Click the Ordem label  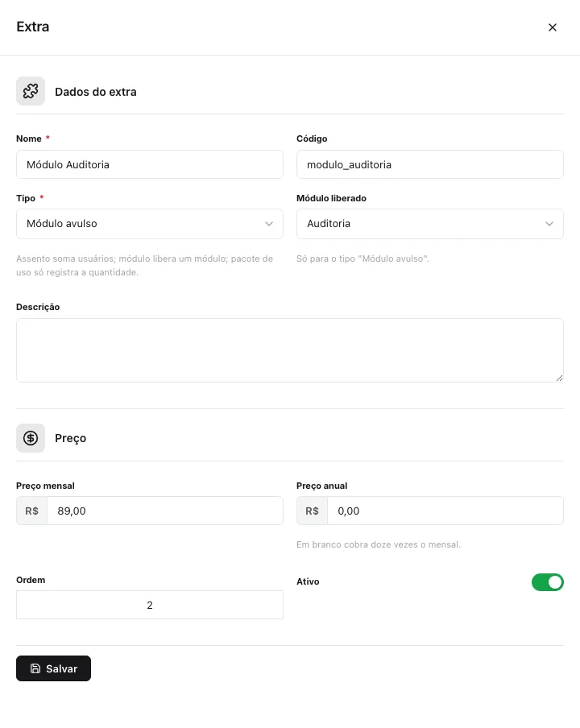click(31, 580)
